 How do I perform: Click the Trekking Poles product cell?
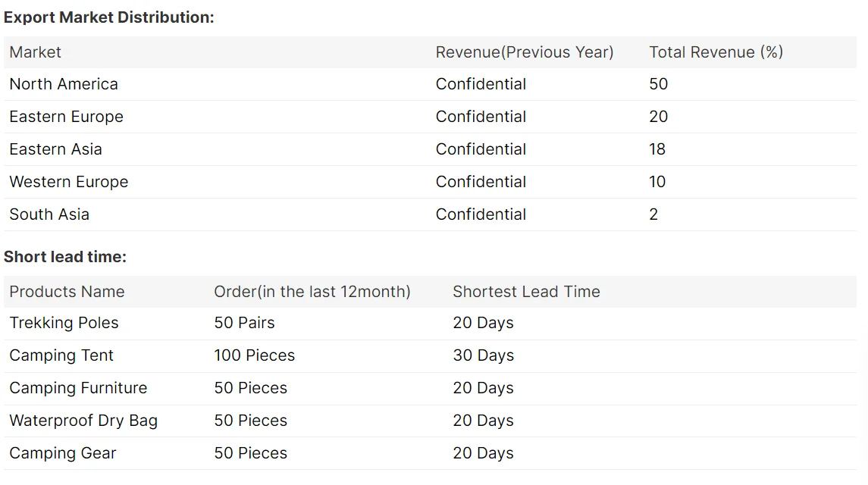coord(64,323)
